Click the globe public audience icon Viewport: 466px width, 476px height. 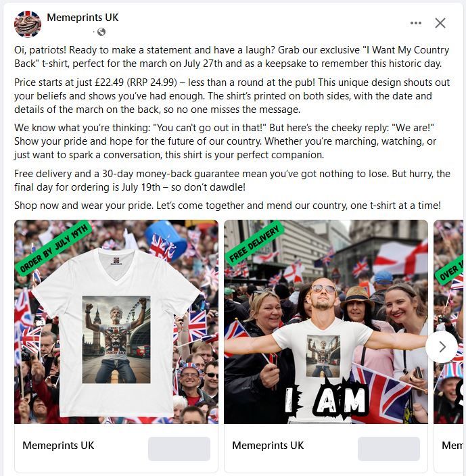[x=101, y=32]
